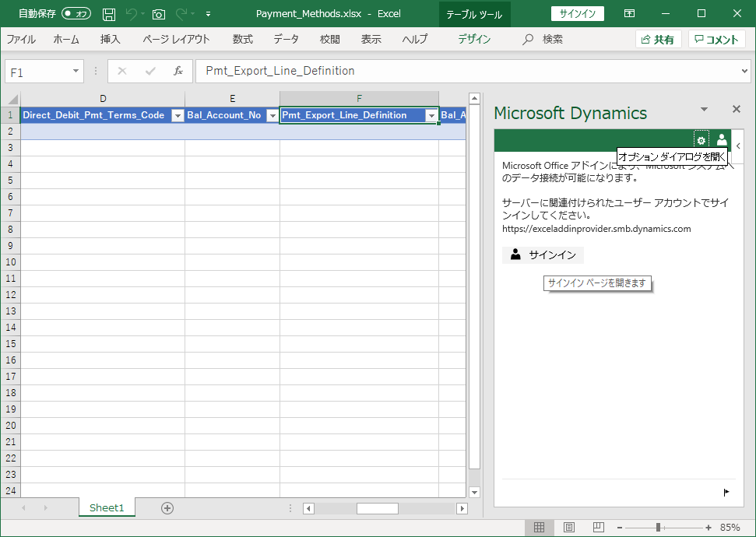Click the Save floppy disk icon
The width and height of the screenshot is (756, 537).
point(109,14)
